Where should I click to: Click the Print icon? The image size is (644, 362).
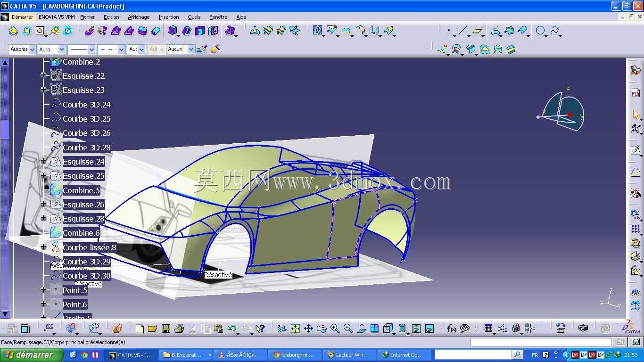pos(179,329)
